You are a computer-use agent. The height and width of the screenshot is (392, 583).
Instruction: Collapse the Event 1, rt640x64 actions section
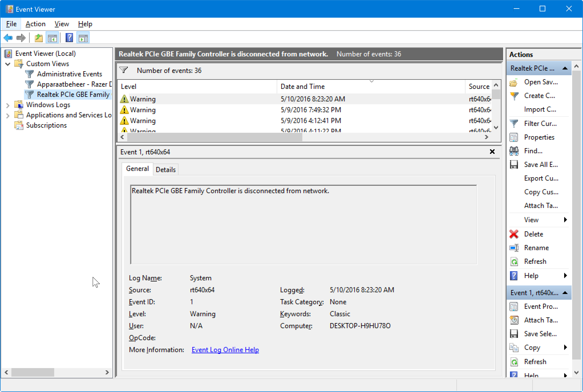tap(565, 293)
